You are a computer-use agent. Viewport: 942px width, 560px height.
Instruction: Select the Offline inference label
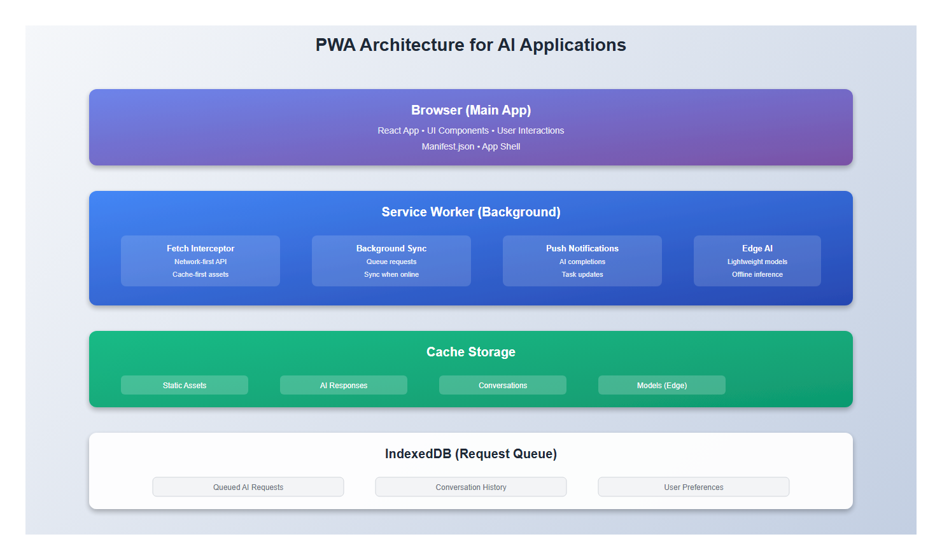757,274
